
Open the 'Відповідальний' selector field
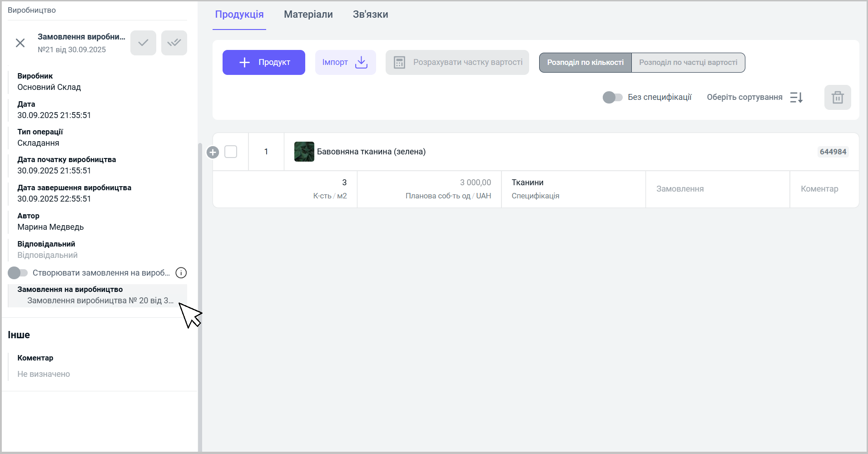47,255
